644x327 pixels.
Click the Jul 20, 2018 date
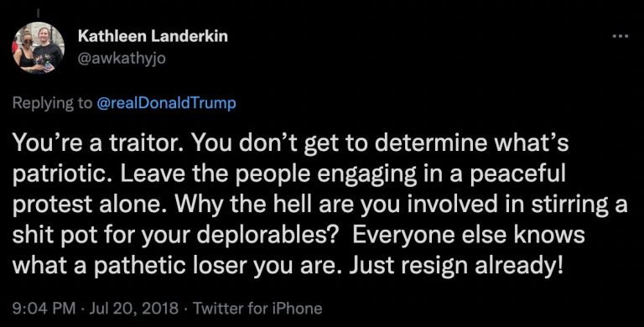tap(132, 308)
